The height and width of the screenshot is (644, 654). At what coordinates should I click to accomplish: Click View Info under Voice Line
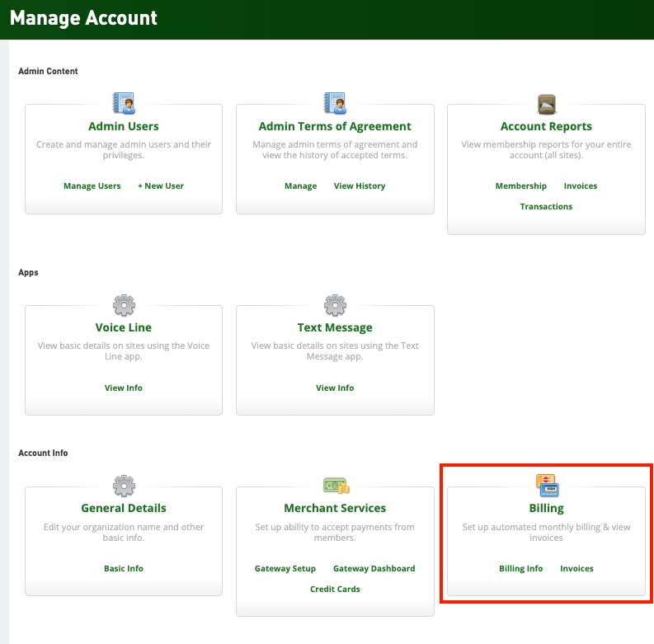124,388
